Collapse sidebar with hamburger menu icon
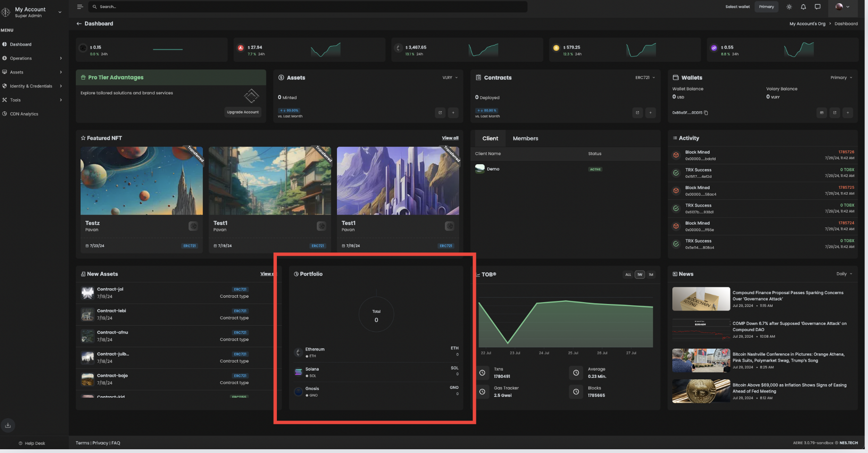This screenshot has width=868, height=453. (80, 7)
